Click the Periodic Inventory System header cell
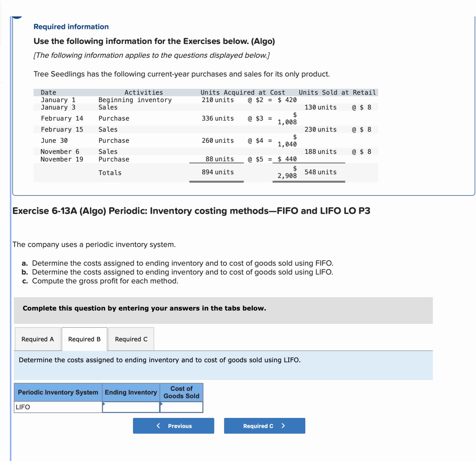The image size is (476, 461). click(x=58, y=392)
